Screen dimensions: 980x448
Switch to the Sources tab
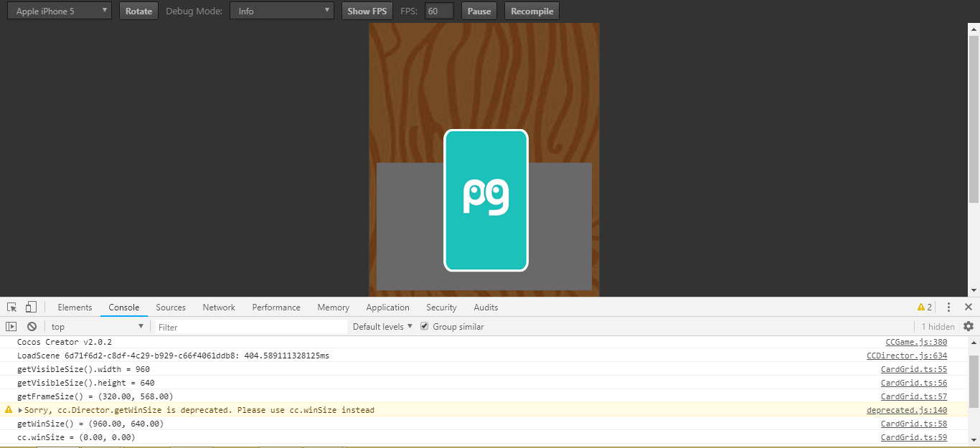[171, 308]
